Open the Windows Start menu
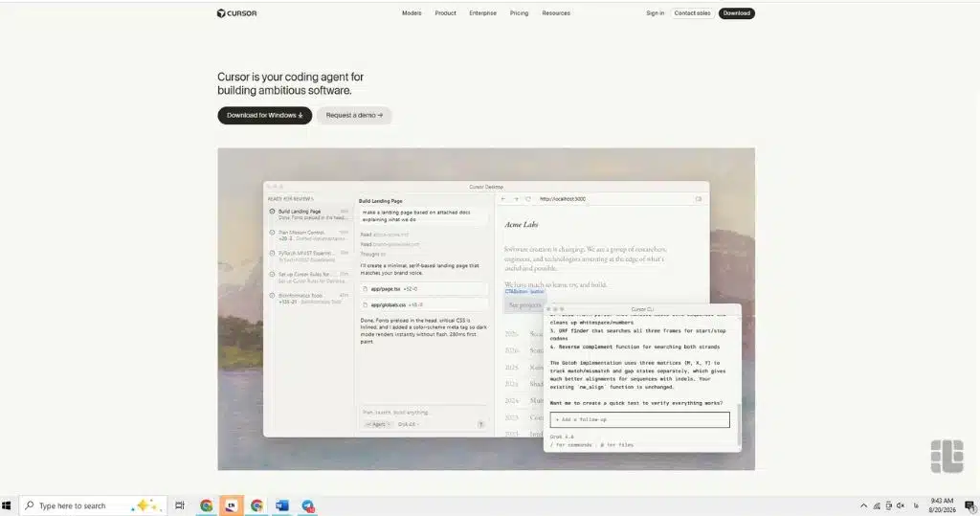980x516 pixels. click(7, 505)
